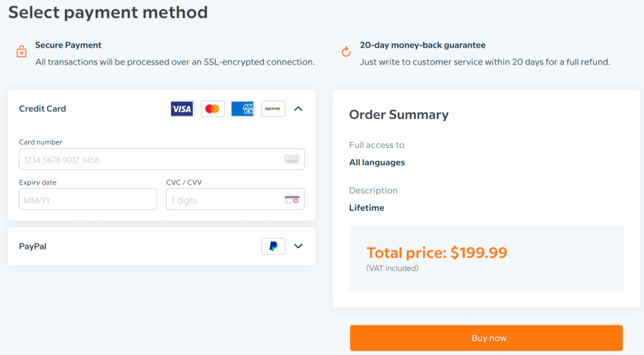Click the money-back refund arrow icon
Screen dimensions: 644x355
[x=347, y=52]
